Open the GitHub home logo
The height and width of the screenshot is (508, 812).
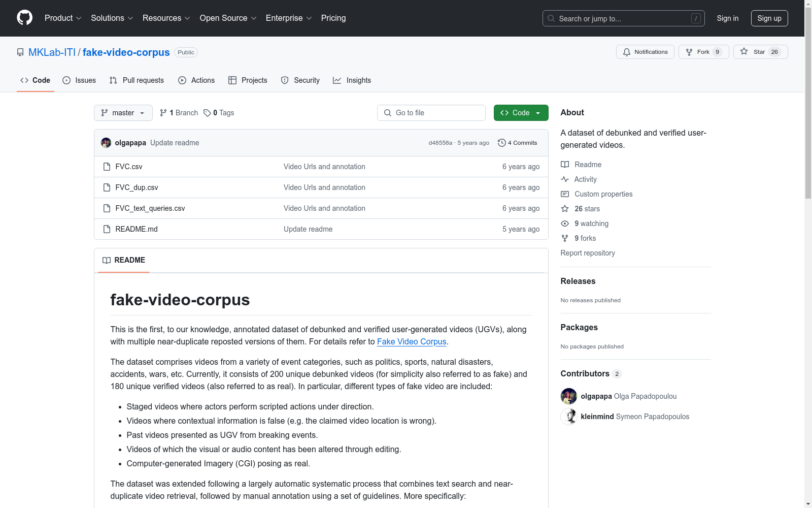(24, 18)
